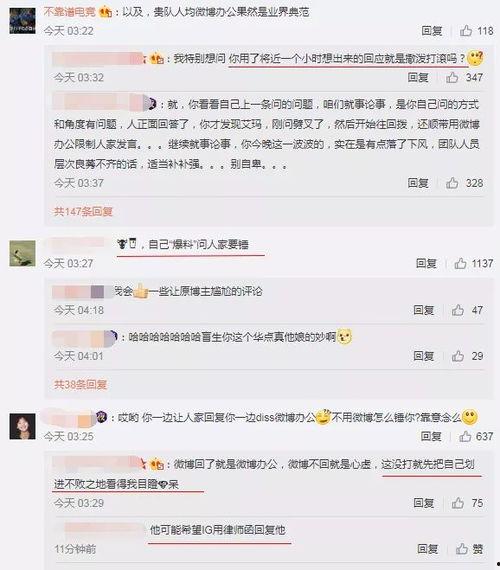Click thumbs-up on reply with 29 likes
500x570 pixels.
(458, 356)
